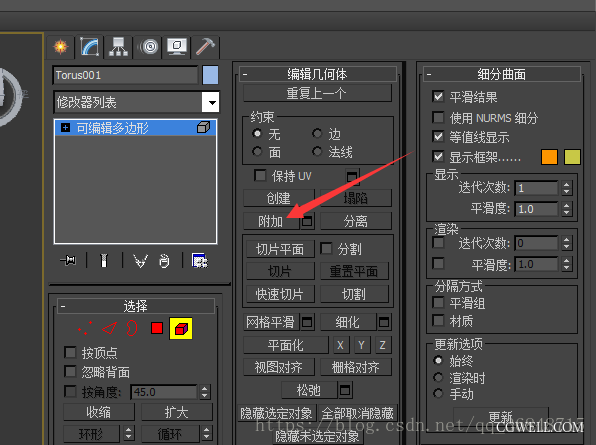This screenshot has height=445, width=596.
Task: Select the 法线 constraint radio button
Action: point(317,152)
